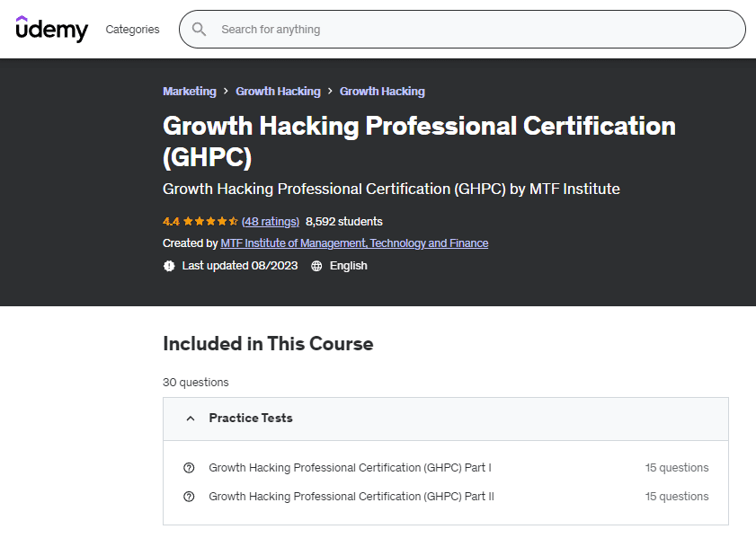The image size is (756, 538).
Task: Select the GHPC Part I practice test
Action: point(350,468)
